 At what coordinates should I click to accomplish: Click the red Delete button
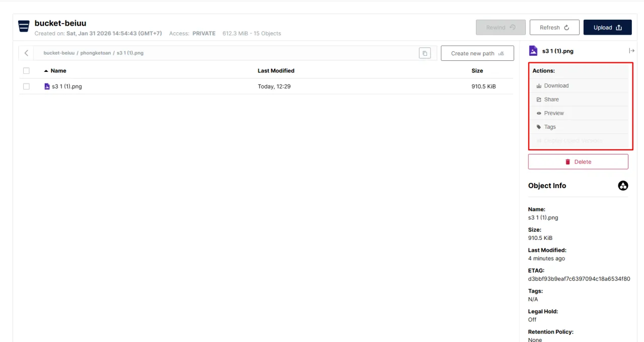(578, 162)
